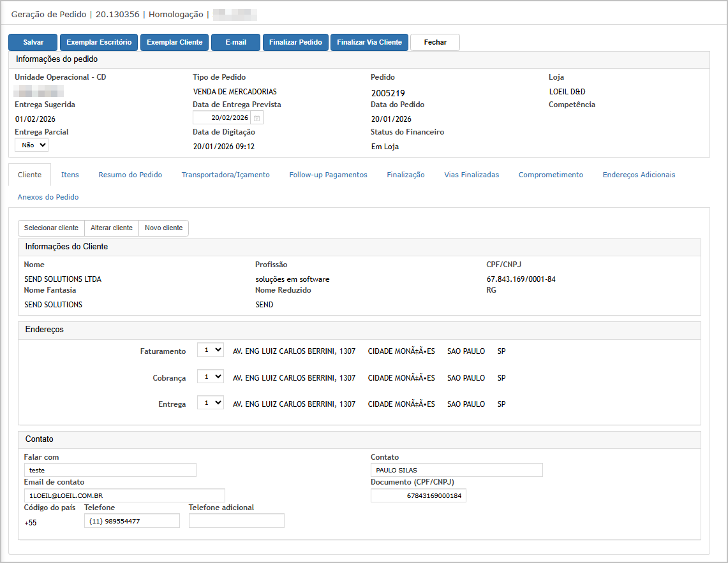
Task: Click the E-mail button
Action: pyautogui.click(x=235, y=42)
